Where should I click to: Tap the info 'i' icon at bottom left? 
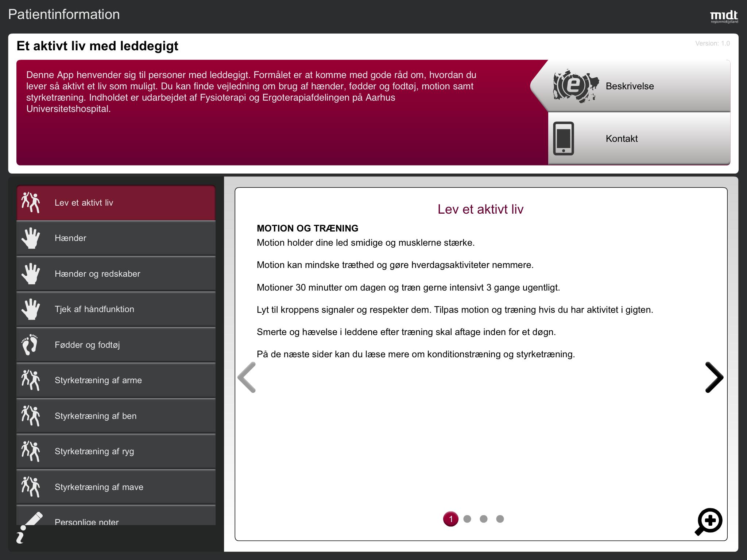pos(21,535)
